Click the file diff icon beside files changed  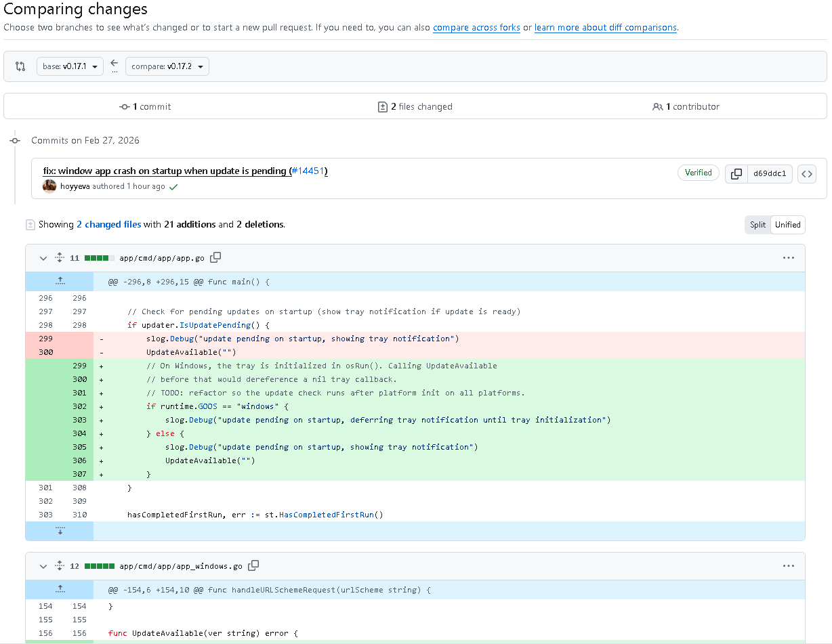pos(382,106)
